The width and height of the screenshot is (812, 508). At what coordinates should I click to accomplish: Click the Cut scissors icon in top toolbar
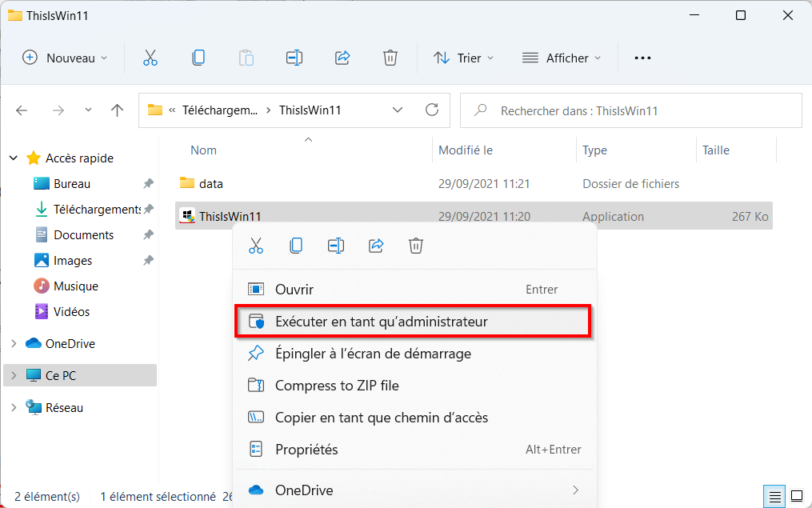pyautogui.click(x=150, y=58)
